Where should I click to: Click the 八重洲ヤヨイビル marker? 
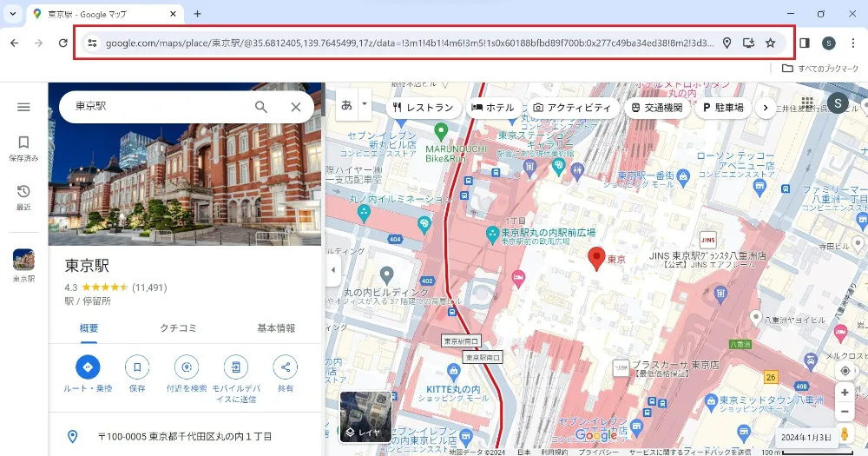pyautogui.click(x=756, y=318)
